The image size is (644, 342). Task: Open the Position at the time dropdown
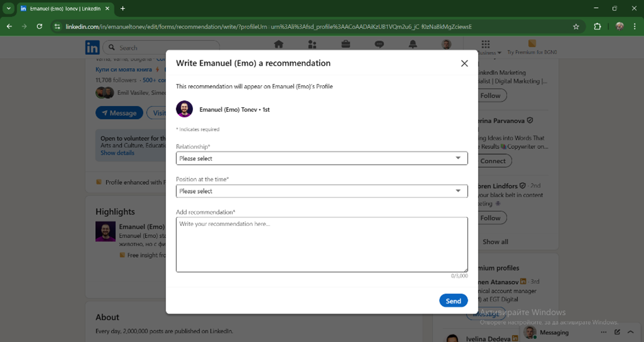(x=321, y=191)
